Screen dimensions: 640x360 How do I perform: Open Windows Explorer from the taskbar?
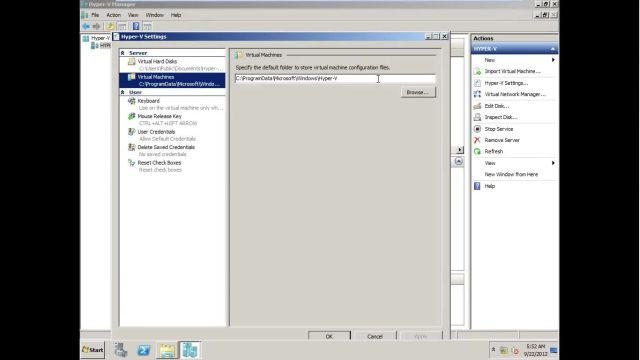(x=167, y=350)
